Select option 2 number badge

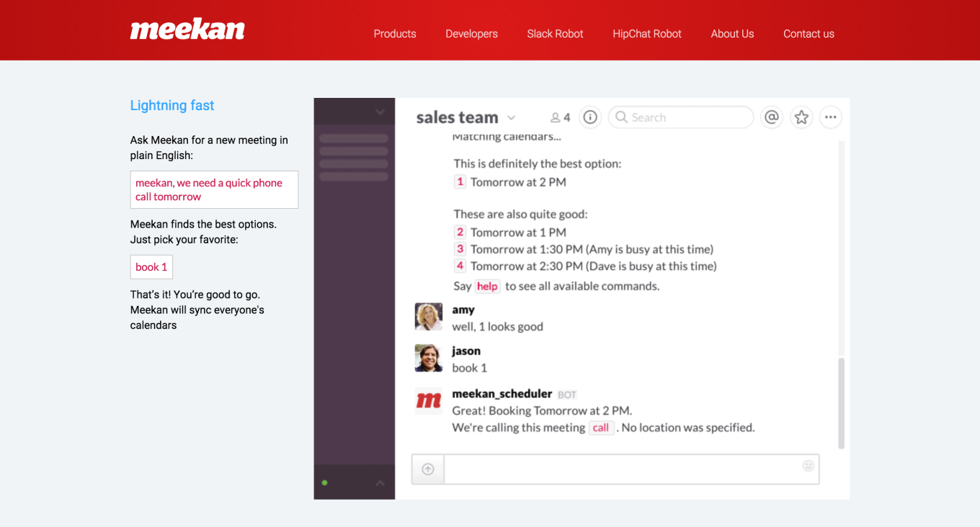460,232
